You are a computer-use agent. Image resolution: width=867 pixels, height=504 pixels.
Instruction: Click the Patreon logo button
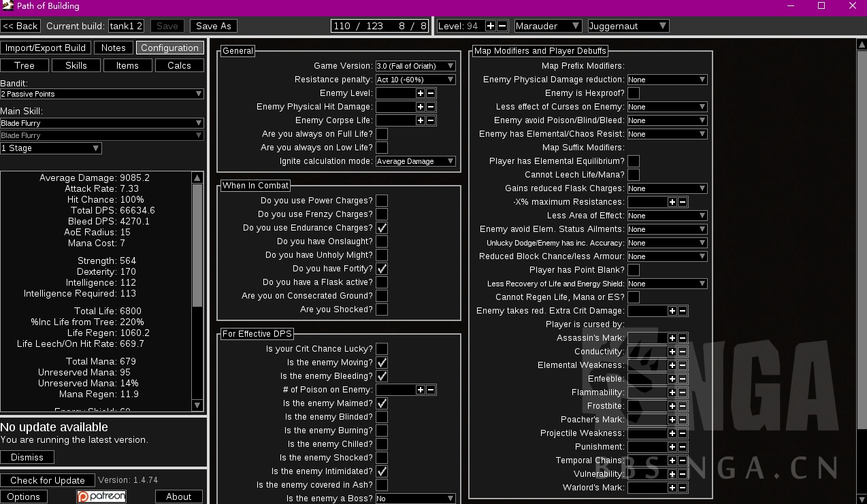click(101, 497)
